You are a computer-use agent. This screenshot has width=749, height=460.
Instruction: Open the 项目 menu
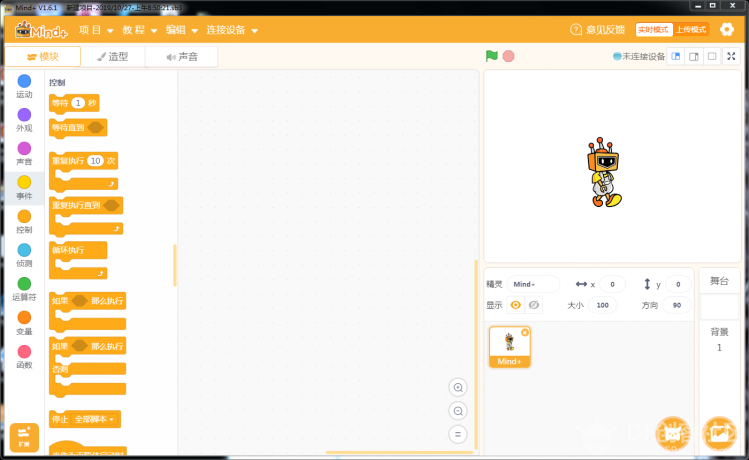(x=96, y=30)
